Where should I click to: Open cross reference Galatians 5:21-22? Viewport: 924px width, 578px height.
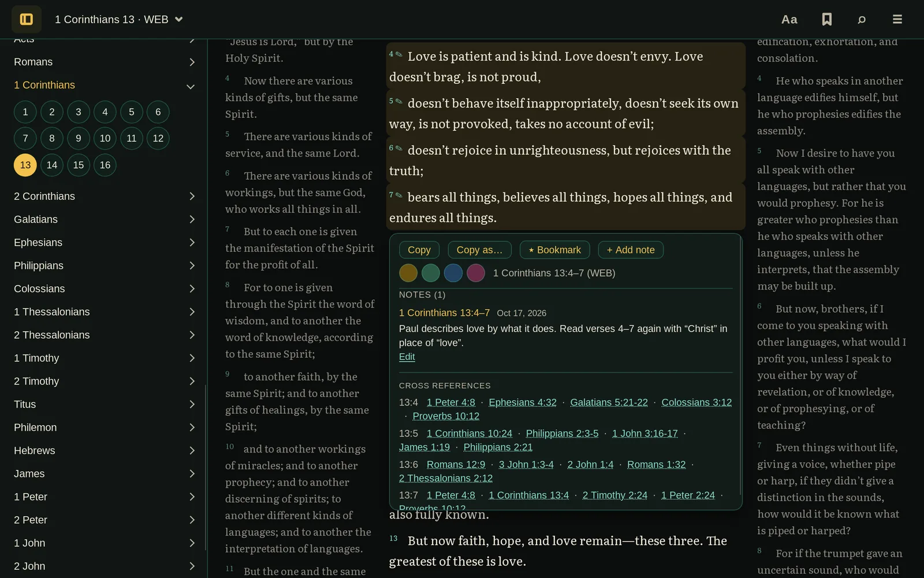click(609, 402)
